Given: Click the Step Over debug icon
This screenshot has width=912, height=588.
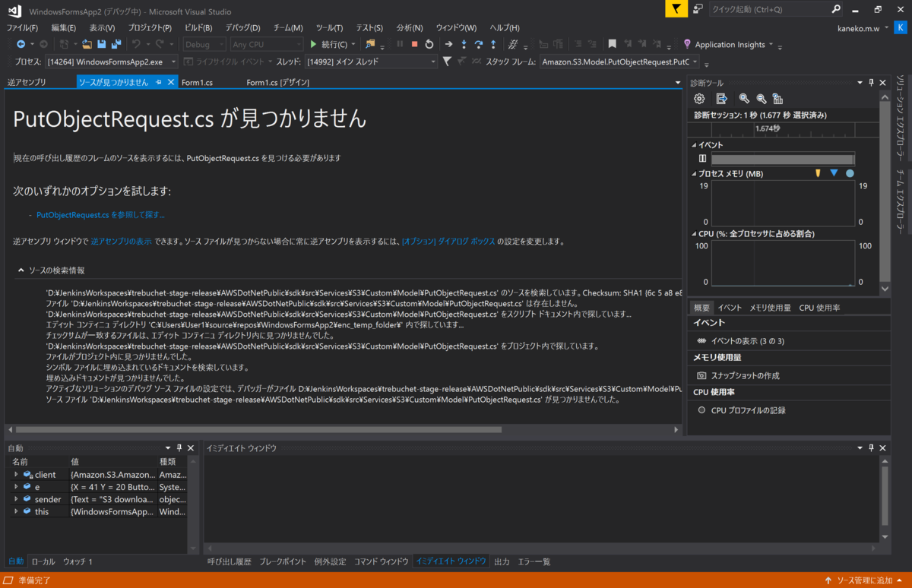Looking at the screenshot, I should point(478,44).
